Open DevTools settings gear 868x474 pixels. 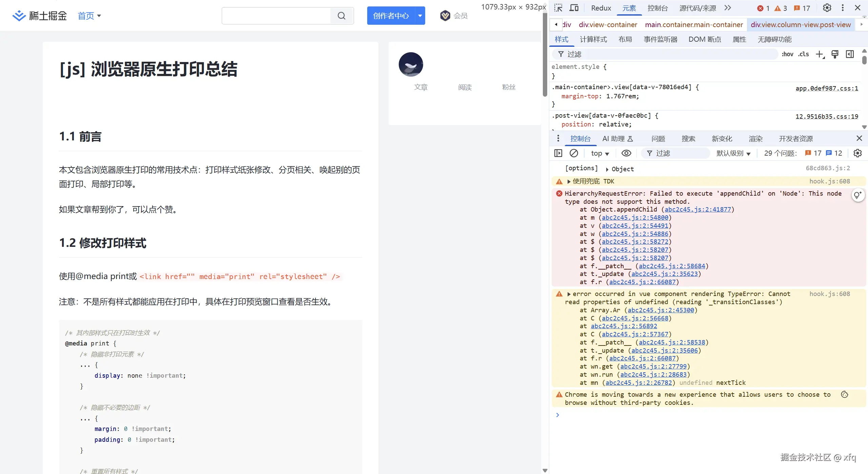coord(827,7)
